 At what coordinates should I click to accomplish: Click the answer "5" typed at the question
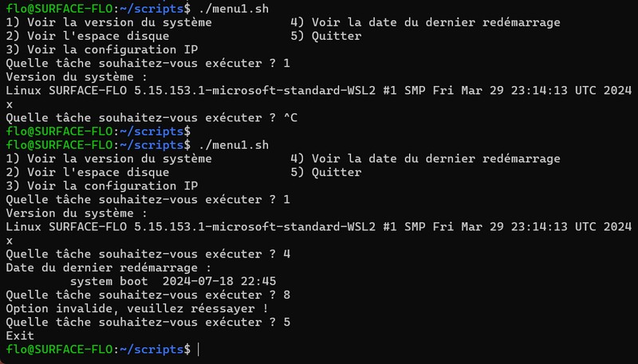(x=286, y=323)
